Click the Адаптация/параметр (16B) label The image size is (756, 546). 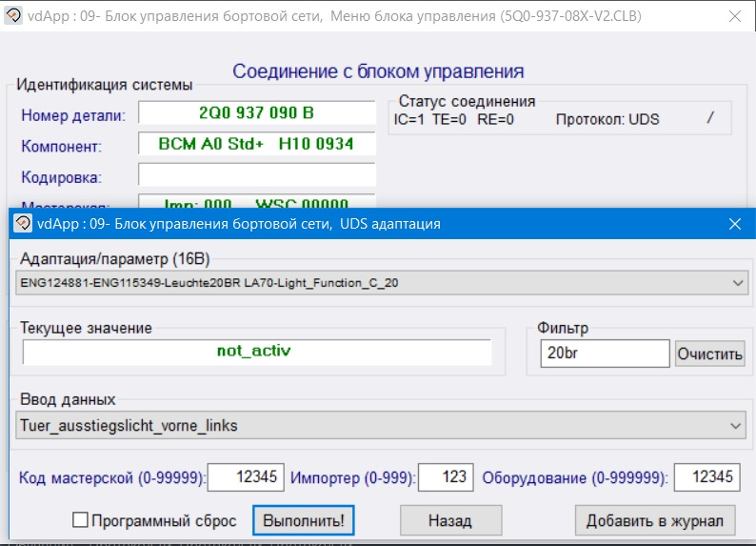(115, 259)
